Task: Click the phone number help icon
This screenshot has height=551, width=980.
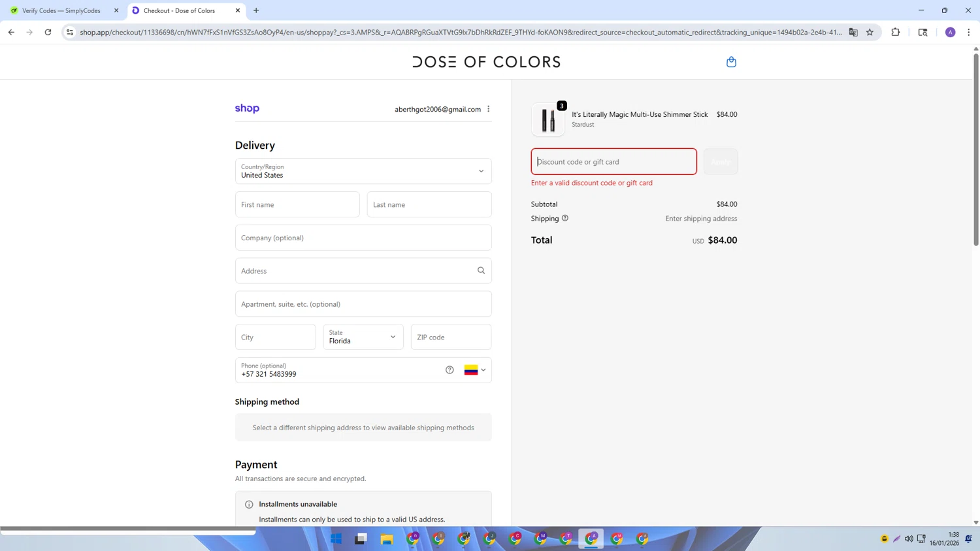Action: pyautogui.click(x=449, y=370)
